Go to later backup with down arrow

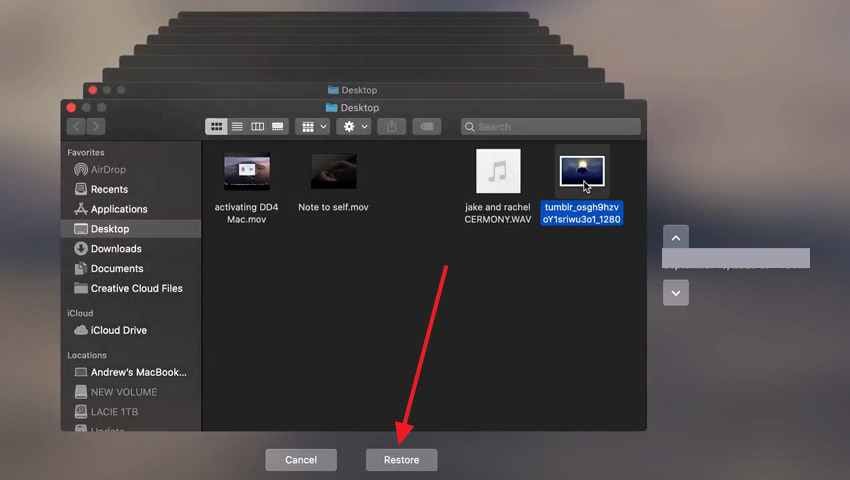pyautogui.click(x=675, y=293)
